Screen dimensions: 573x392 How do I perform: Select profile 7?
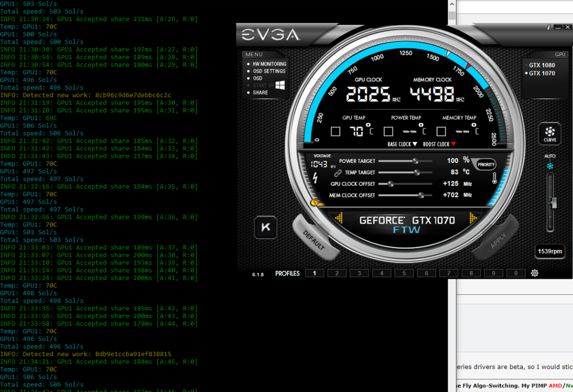click(449, 273)
